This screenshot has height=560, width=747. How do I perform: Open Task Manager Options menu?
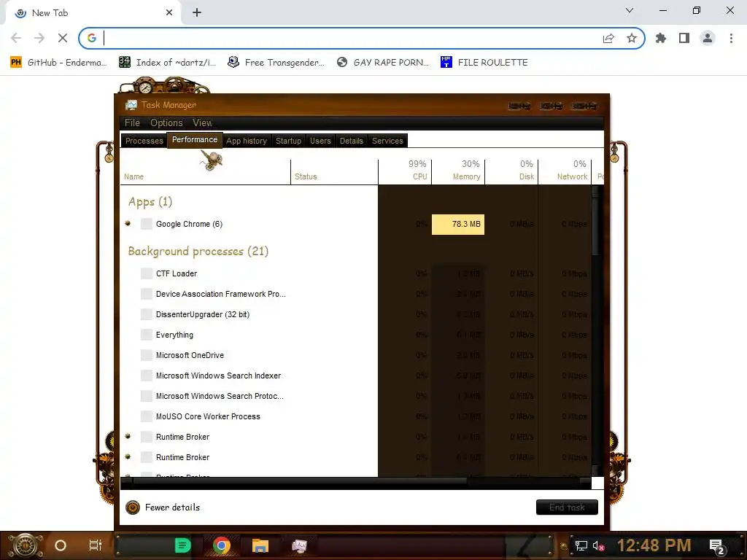coord(166,122)
